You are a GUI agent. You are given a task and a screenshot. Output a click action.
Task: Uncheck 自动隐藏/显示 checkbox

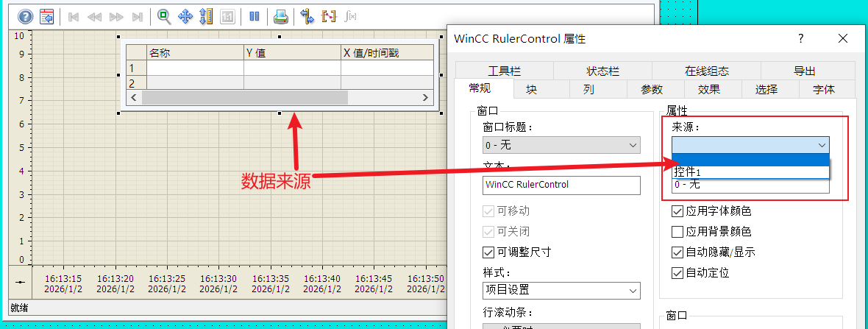click(677, 252)
